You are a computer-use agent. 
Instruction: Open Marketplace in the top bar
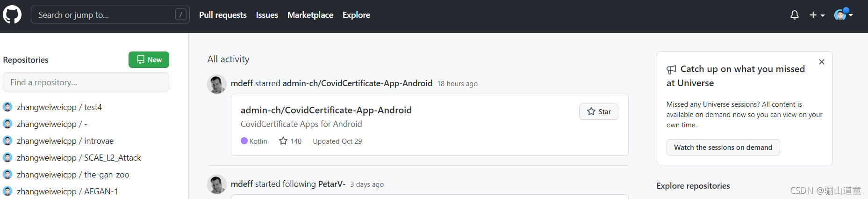pos(310,15)
